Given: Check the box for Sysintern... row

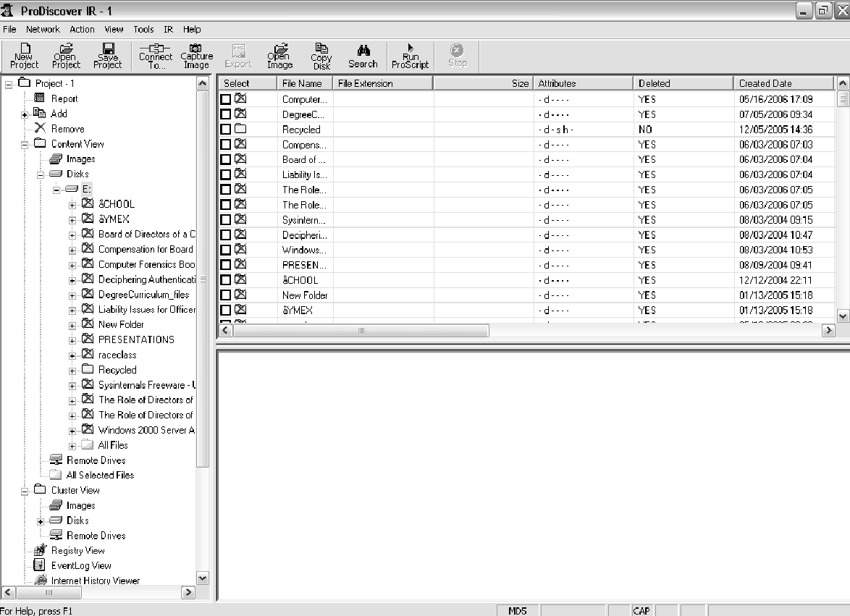Looking at the screenshot, I should click(x=225, y=220).
